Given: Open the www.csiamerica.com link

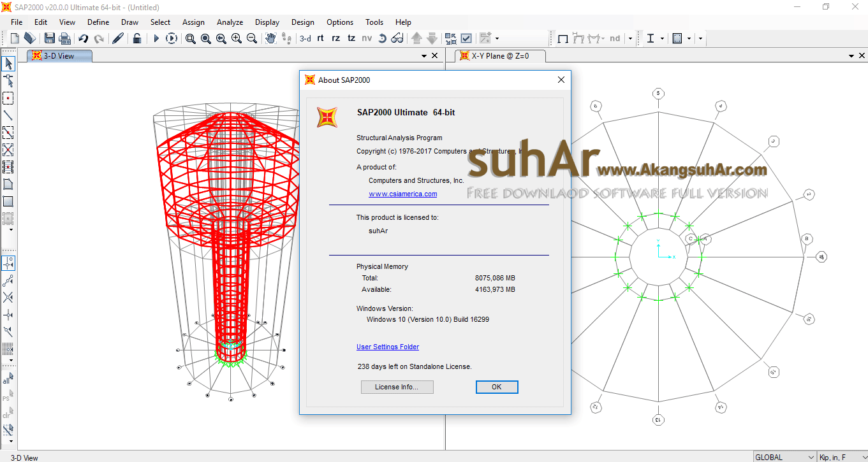Looking at the screenshot, I should pyautogui.click(x=403, y=194).
